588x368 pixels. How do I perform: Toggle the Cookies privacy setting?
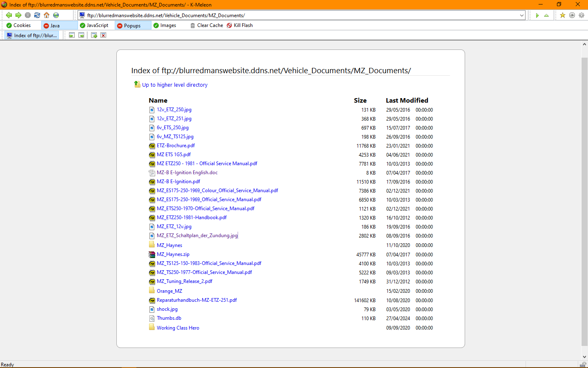(18, 25)
